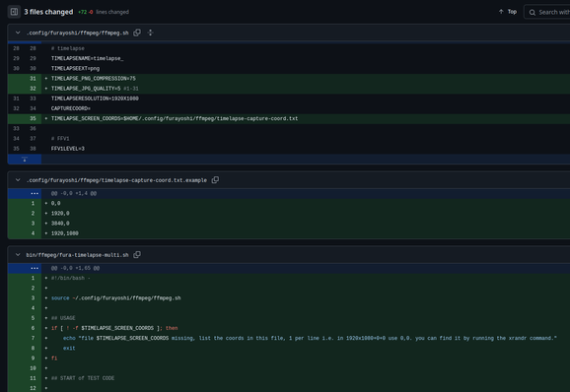
Task: Open .config/furayoshi/ffmpeg/ffmpeg.sh file link
Action: [78, 33]
